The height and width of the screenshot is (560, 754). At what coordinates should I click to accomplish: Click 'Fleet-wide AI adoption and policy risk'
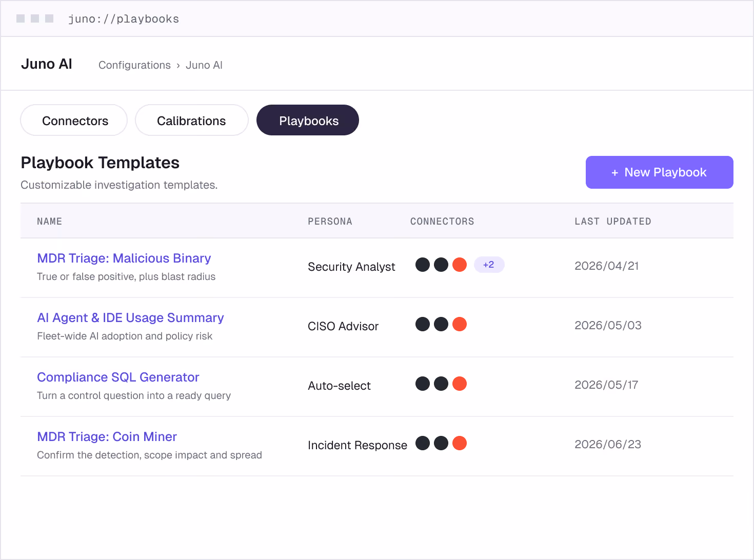click(125, 336)
